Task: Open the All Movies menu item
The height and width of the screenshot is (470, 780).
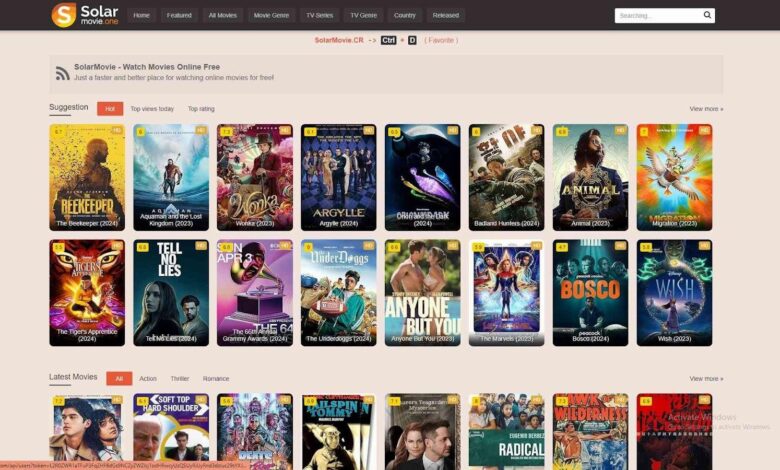Action: [x=222, y=15]
